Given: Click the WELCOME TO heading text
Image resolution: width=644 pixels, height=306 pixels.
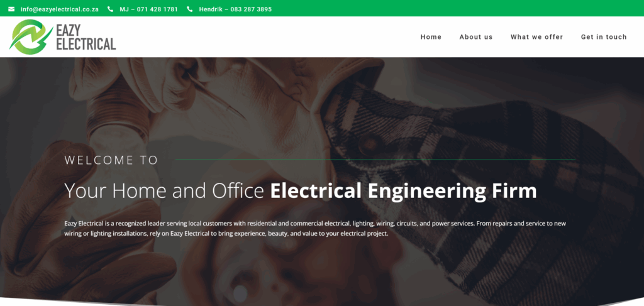Looking at the screenshot, I should [111, 160].
